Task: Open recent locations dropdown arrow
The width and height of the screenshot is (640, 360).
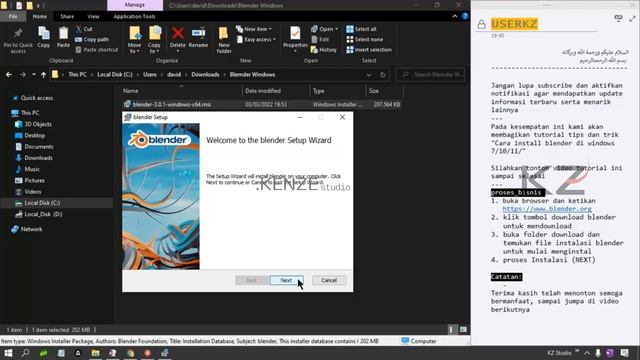Action: [33, 75]
